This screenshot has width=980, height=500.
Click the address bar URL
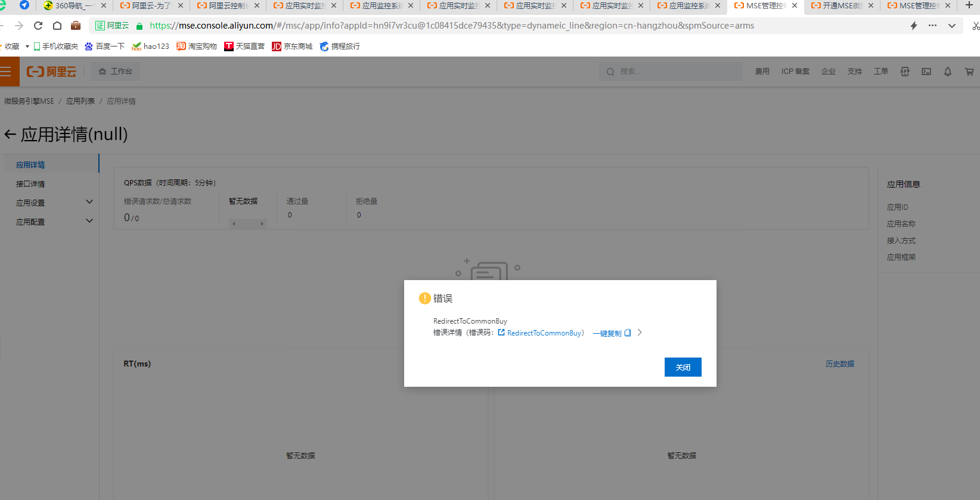[x=451, y=26]
